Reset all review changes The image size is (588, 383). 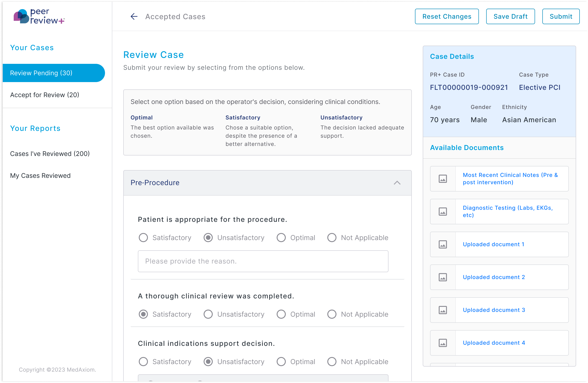point(447,16)
